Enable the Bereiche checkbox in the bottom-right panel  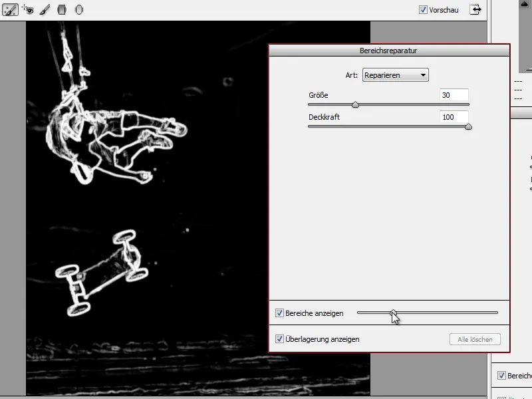[502, 376]
